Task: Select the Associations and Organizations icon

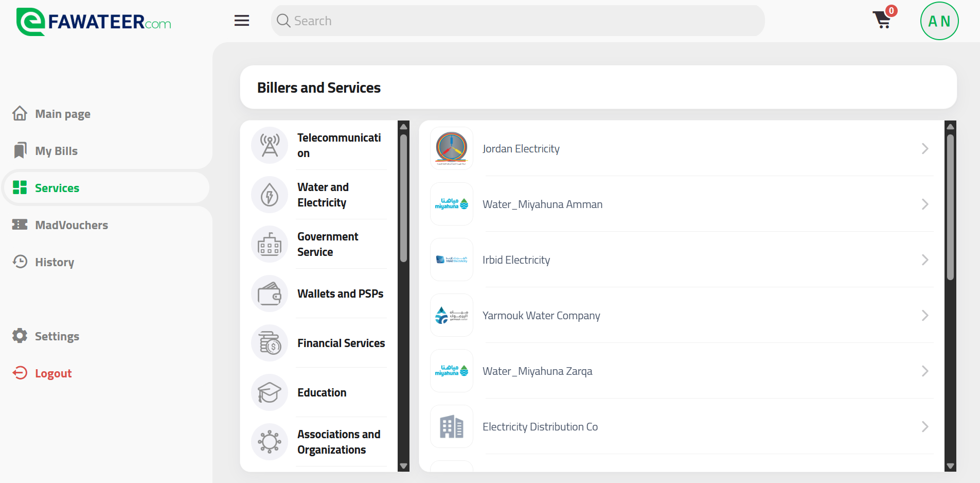Action: pyautogui.click(x=270, y=442)
